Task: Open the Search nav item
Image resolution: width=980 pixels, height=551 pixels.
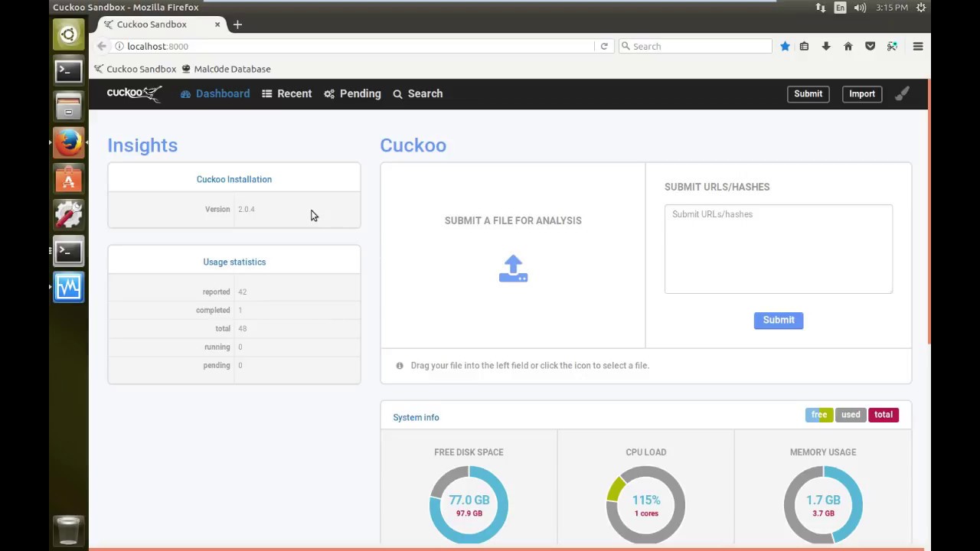Action: click(417, 93)
